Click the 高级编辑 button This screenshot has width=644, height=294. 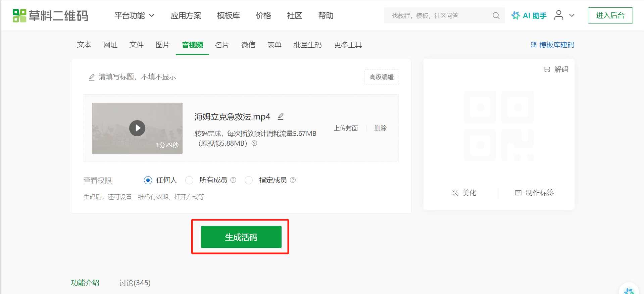(382, 77)
